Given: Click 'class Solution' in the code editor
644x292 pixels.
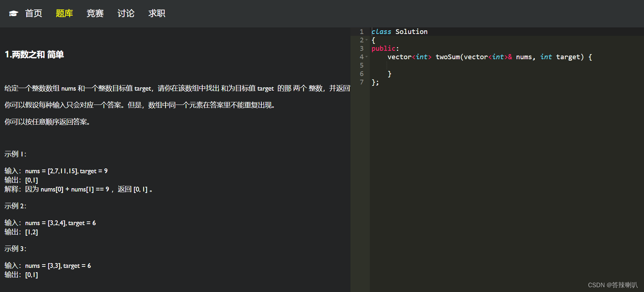Looking at the screenshot, I should pyautogui.click(x=399, y=32).
